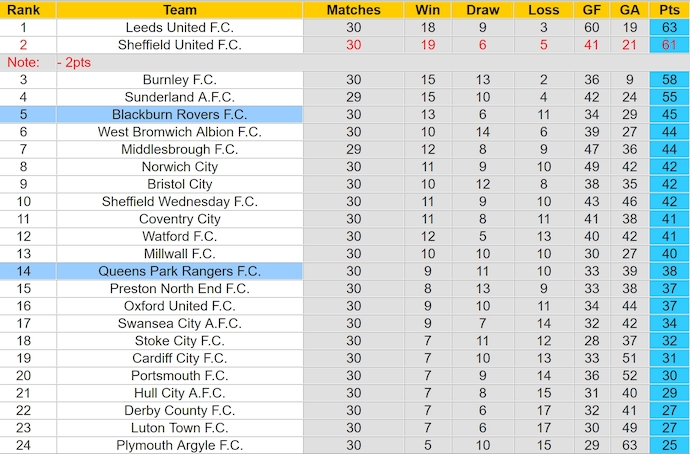Open the Norwich City team link
This screenshot has height=454, width=690.
coord(180,167)
